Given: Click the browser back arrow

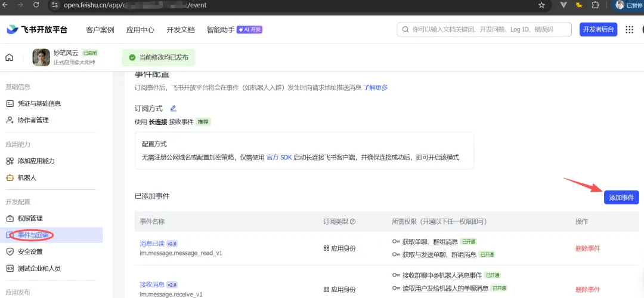Looking at the screenshot, I should (x=5, y=5).
